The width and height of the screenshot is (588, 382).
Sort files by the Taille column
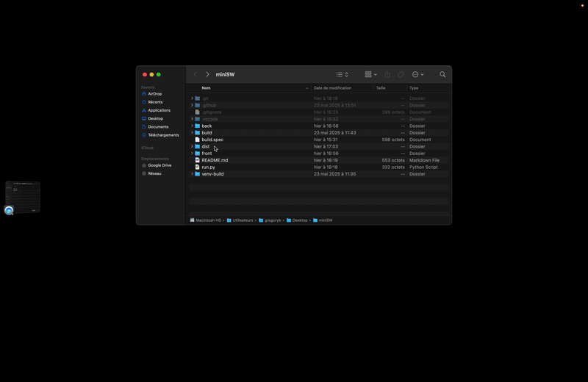coord(381,88)
